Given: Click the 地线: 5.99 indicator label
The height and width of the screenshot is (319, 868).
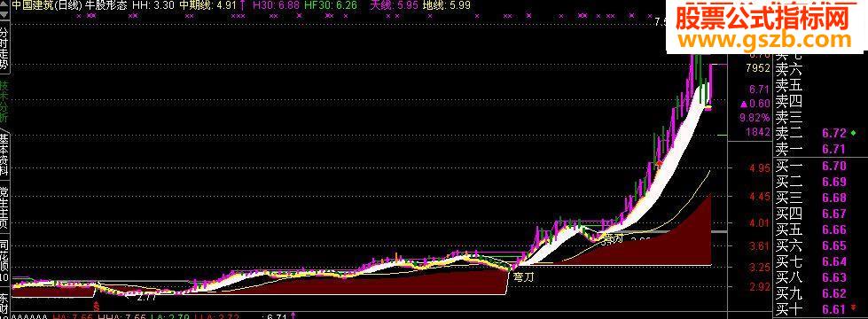Looking at the screenshot, I should coord(446,5).
